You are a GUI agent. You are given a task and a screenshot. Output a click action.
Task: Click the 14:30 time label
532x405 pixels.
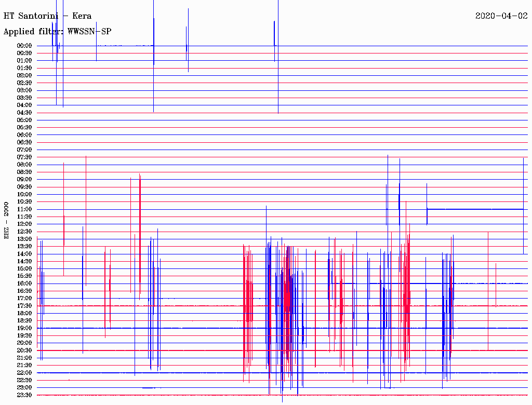[x=24, y=262]
